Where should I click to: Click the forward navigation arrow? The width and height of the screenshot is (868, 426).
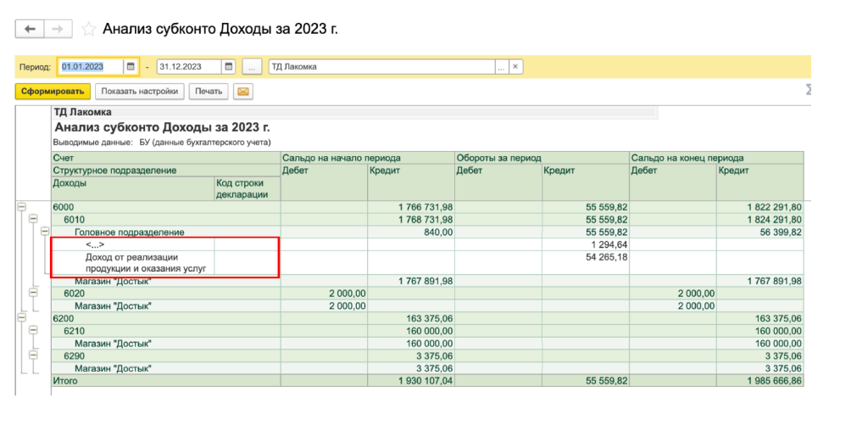(x=57, y=30)
